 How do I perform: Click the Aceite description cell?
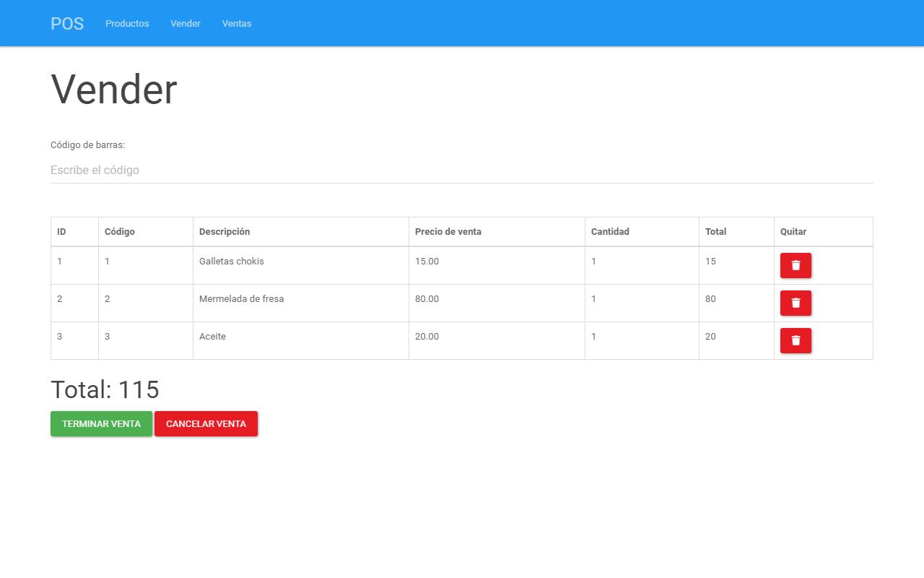[x=213, y=337]
